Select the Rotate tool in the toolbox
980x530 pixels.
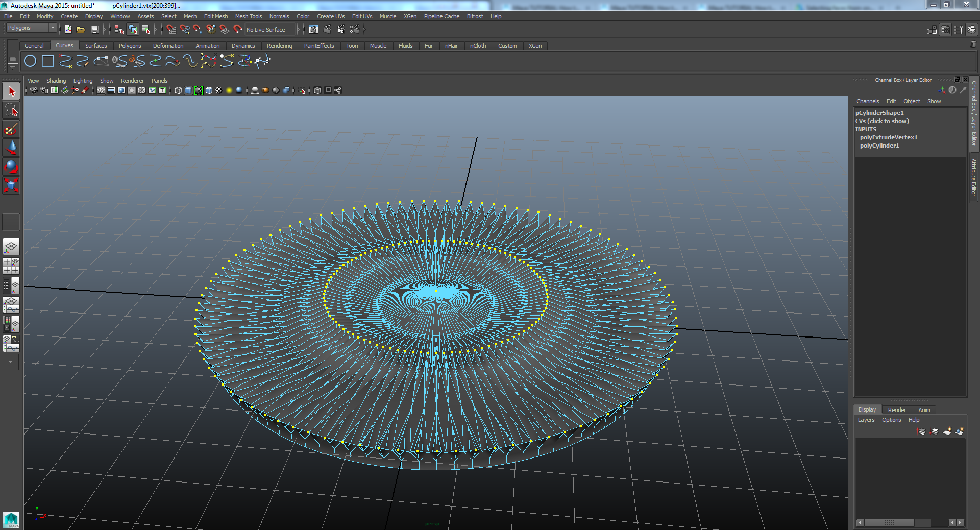click(11, 167)
